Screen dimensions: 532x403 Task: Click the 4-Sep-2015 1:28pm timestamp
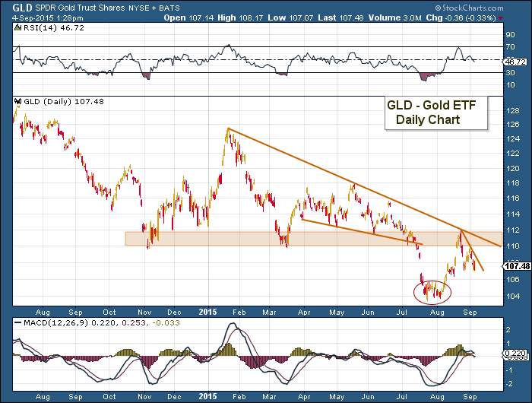[47, 18]
